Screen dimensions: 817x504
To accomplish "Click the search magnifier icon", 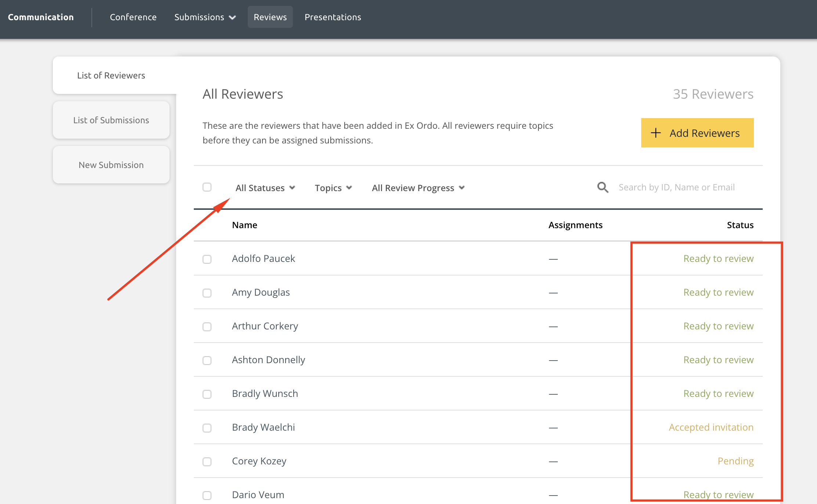I will click(x=603, y=187).
